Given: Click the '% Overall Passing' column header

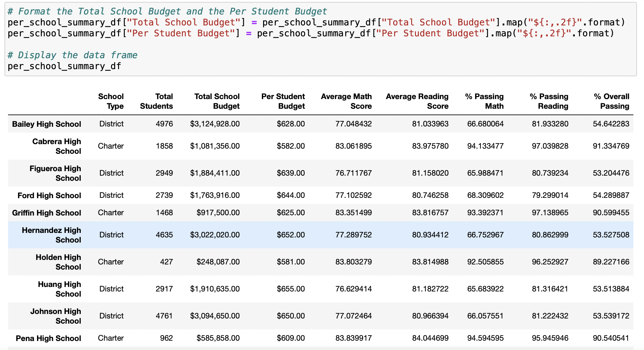Looking at the screenshot, I should point(611,101).
